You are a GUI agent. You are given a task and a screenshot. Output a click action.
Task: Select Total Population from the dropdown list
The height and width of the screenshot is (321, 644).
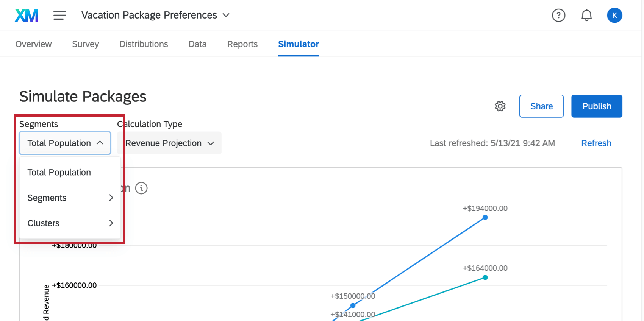click(59, 172)
